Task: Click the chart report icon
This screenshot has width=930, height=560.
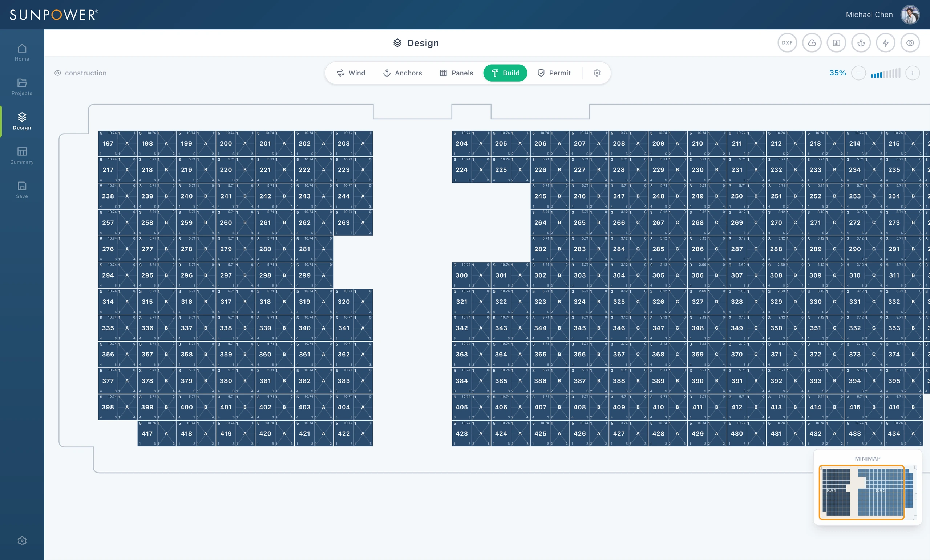Action: pyautogui.click(x=836, y=43)
